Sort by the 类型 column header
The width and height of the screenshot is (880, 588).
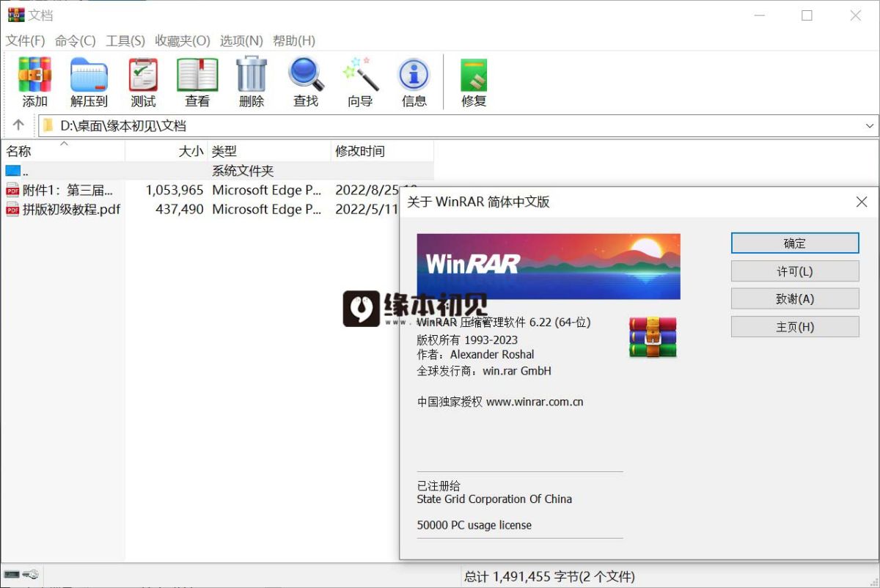click(269, 151)
